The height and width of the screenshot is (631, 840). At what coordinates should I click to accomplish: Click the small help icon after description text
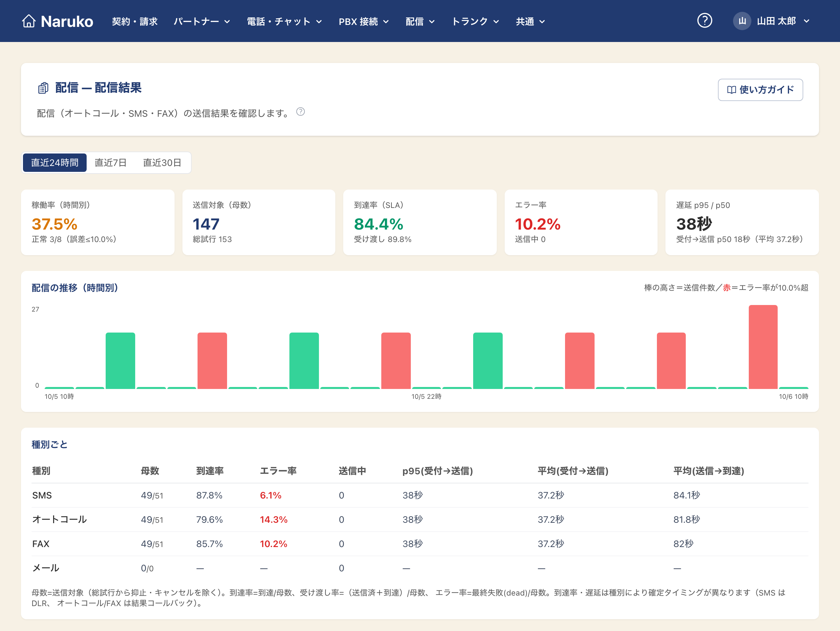pyautogui.click(x=300, y=112)
